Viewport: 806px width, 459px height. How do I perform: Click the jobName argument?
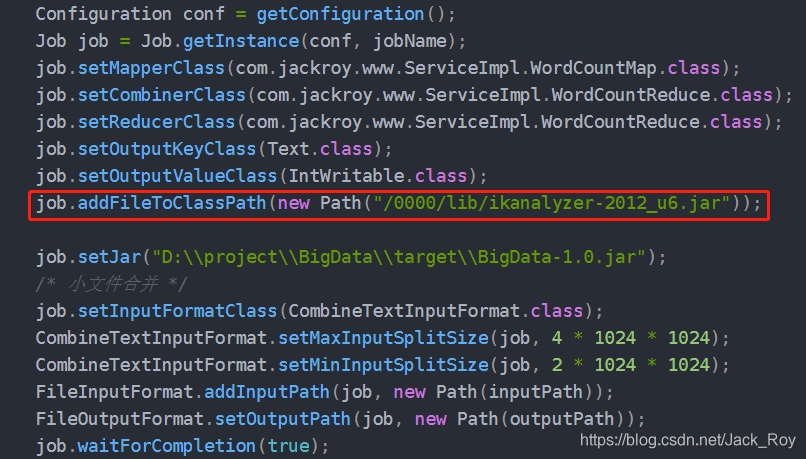click(x=410, y=41)
